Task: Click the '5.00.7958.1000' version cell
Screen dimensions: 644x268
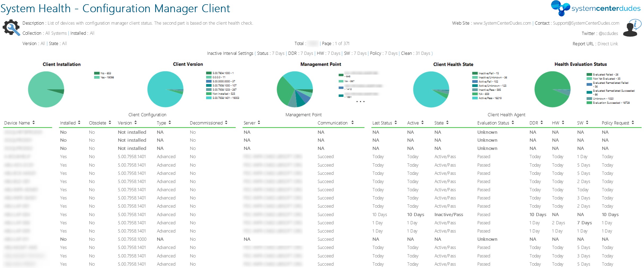Action: coord(132,239)
